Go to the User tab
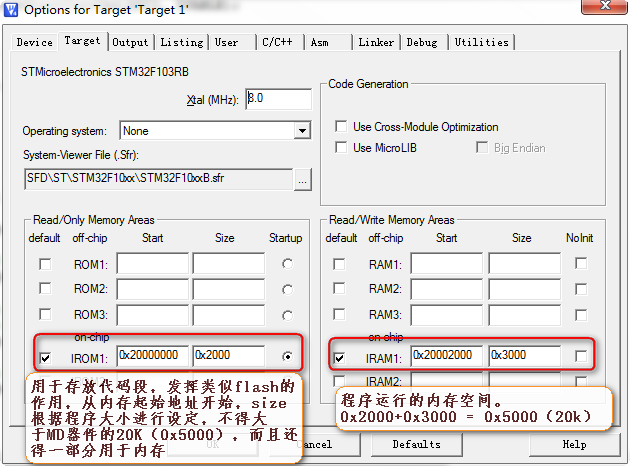This screenshot has width=630, height=466. pos(232,42)
